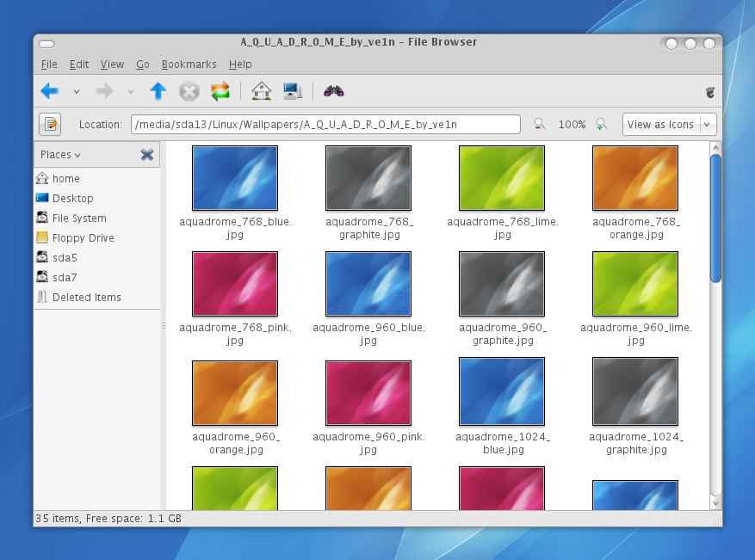Click the scrollbar up arrow
The width and height of the screenshot is (755, 560).
[715, 148]
